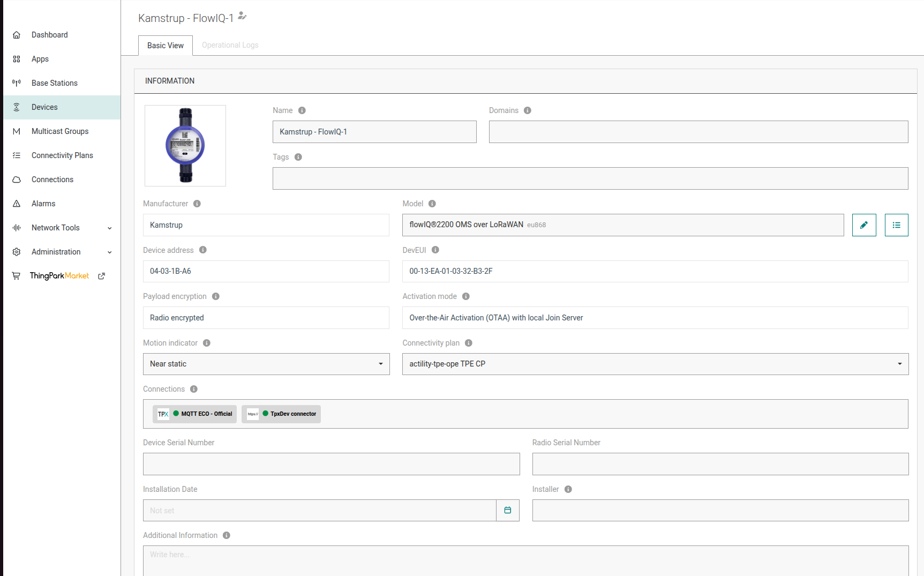924x576 pixels.
Task: Click the Radio Serial Number field
Action: pyautogui.click(x=720, y=464)
